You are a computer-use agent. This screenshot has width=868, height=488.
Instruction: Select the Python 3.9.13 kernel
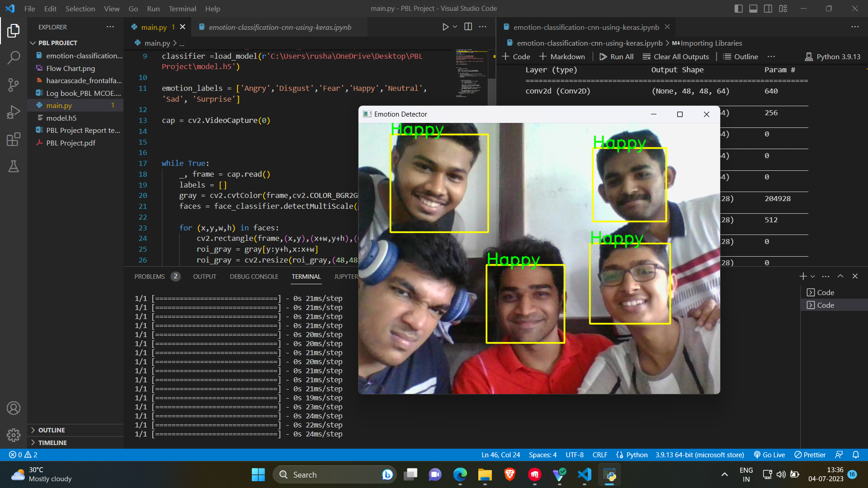pos(833,56)
